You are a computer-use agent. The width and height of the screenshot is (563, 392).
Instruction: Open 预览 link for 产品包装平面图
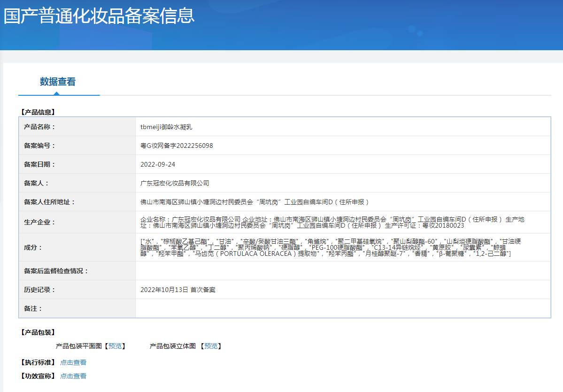[115, 346]
